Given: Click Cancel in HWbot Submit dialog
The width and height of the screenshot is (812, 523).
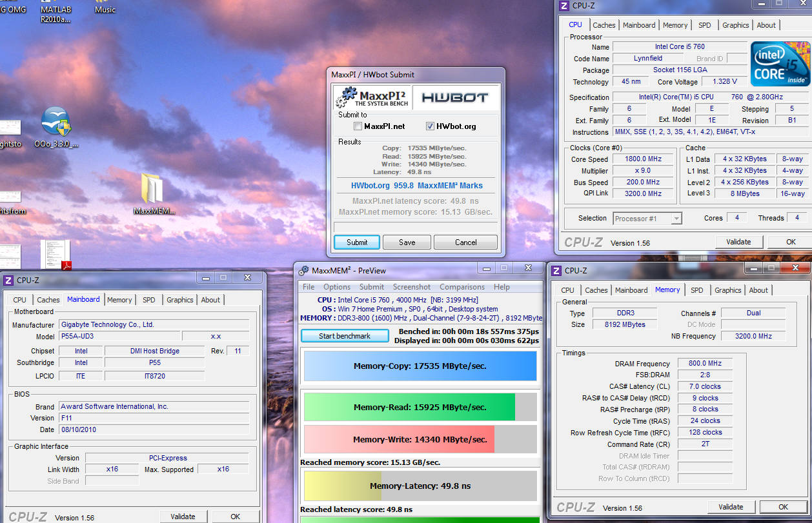Looking at the screenshot, I should (466, 242).
